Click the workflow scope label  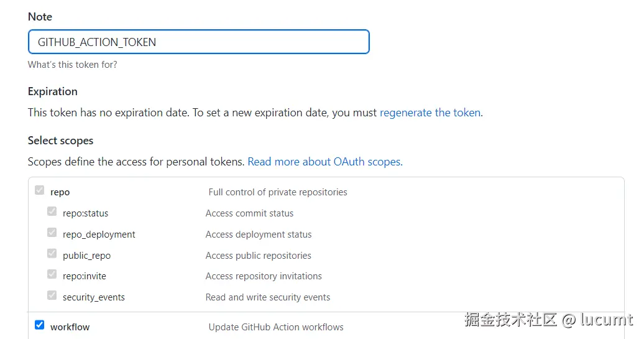70,327
